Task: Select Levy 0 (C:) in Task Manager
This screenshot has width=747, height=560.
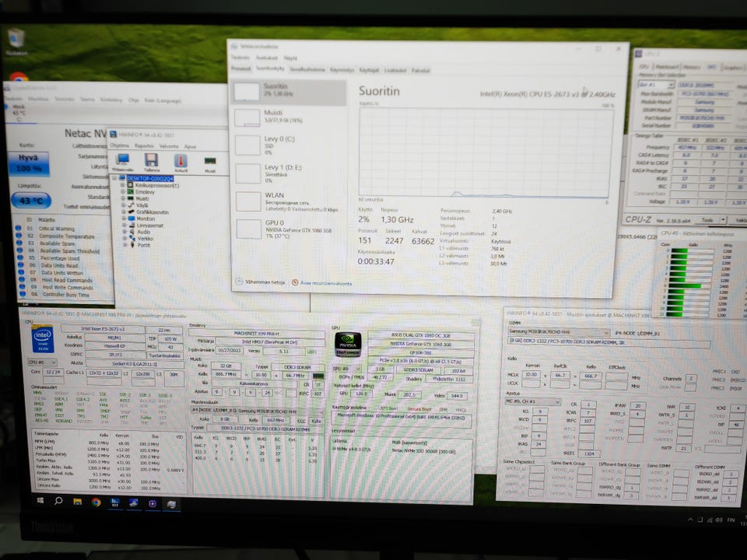Action: click(289, 145)
